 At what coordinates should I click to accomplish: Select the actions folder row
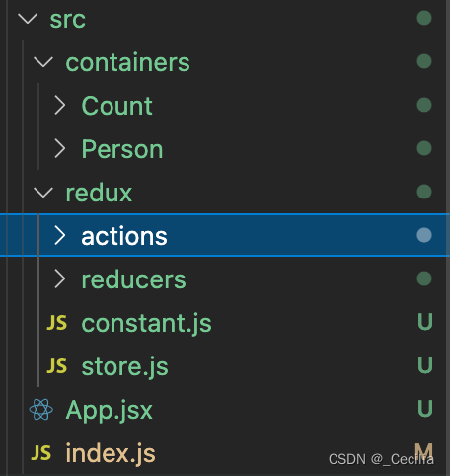coord(225,235)
